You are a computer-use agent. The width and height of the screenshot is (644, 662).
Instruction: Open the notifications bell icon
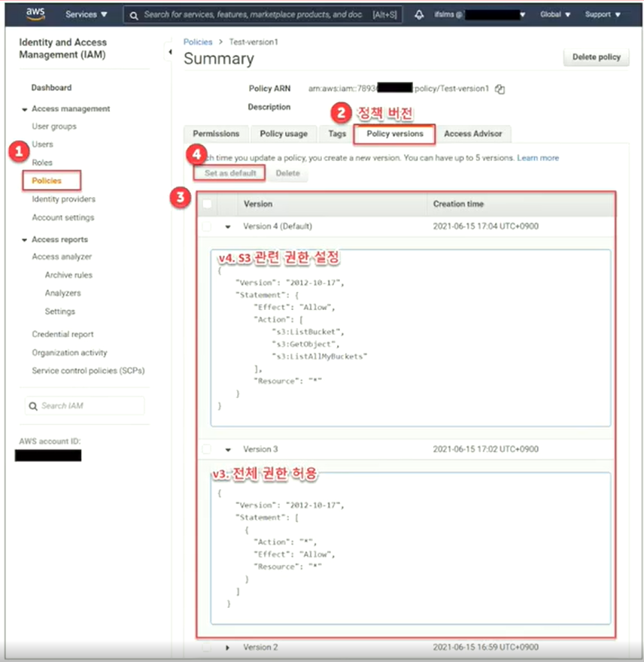coord(419,15)
